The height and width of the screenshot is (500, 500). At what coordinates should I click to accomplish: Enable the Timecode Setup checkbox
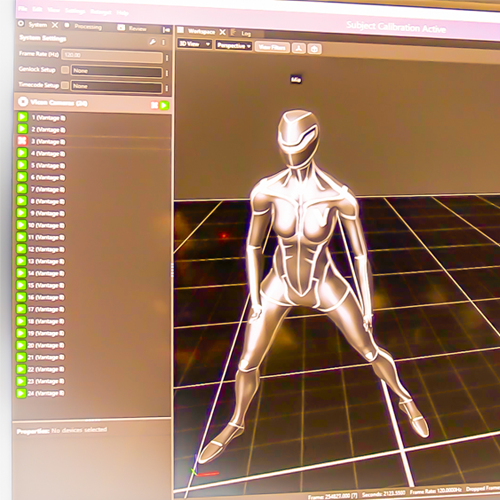[x=65, y=85]
